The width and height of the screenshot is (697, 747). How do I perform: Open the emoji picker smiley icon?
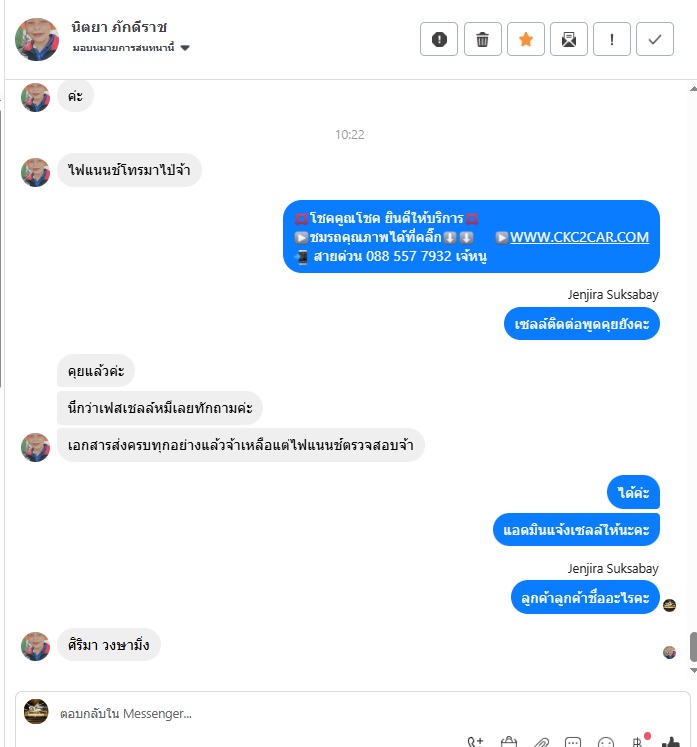click(x=606, y=742)
